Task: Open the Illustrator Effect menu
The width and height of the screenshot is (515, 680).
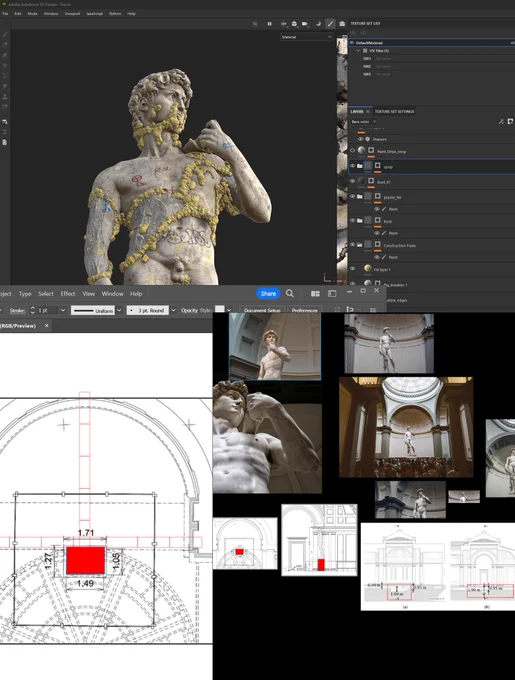Action: point(68,294)
